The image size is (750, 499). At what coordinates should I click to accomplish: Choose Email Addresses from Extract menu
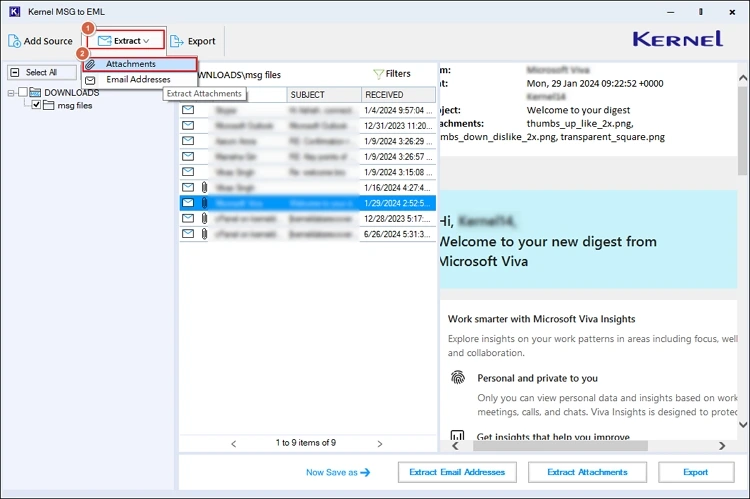tap(138, 79)
